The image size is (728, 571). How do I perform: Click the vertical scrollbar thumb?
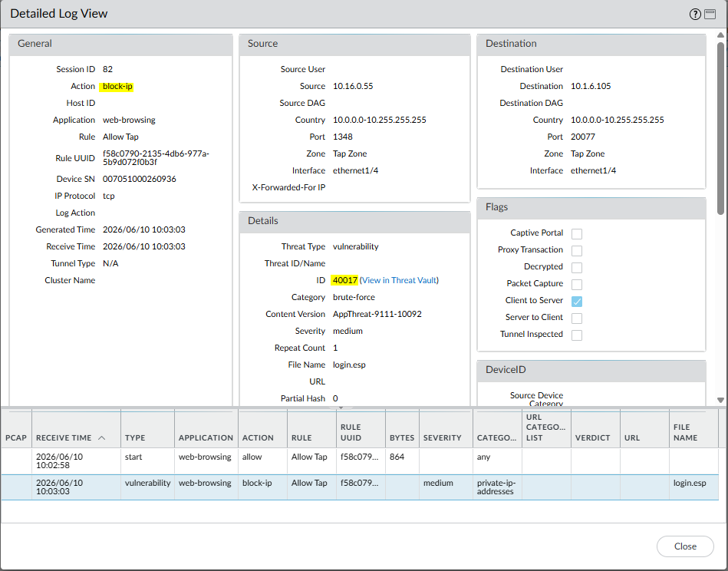720,127
